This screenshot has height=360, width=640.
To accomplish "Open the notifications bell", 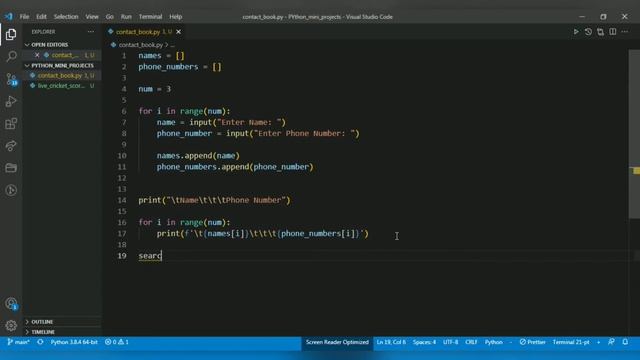I will point(625,342).
